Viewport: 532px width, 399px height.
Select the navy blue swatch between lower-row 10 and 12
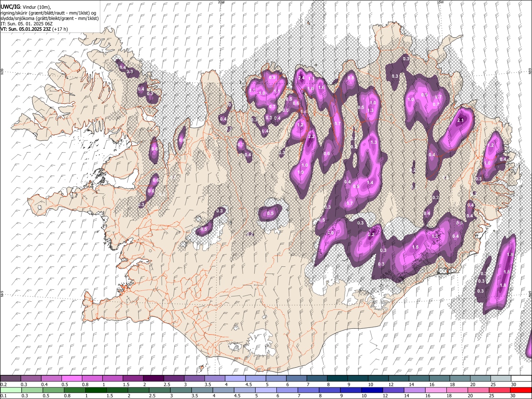(x=371, y=390)
